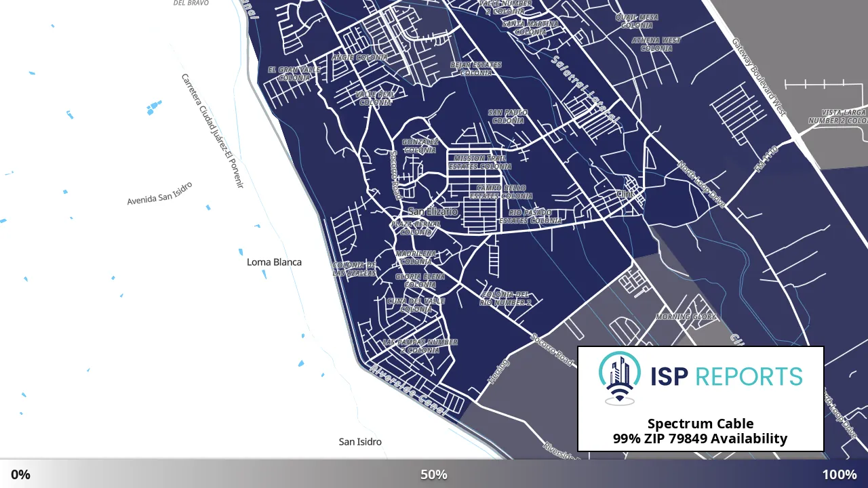Click the availability gradient legend bar
This screenshot has height=488, width=868.
[x=434, y=474]
